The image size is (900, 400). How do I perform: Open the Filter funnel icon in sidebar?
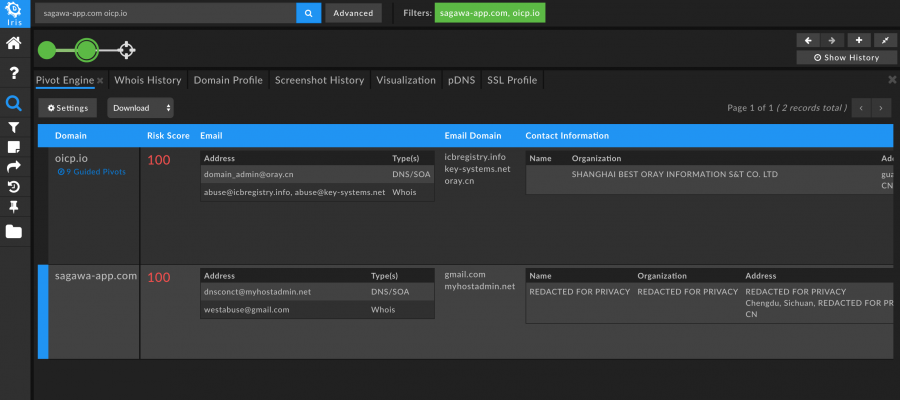(14, 127)
